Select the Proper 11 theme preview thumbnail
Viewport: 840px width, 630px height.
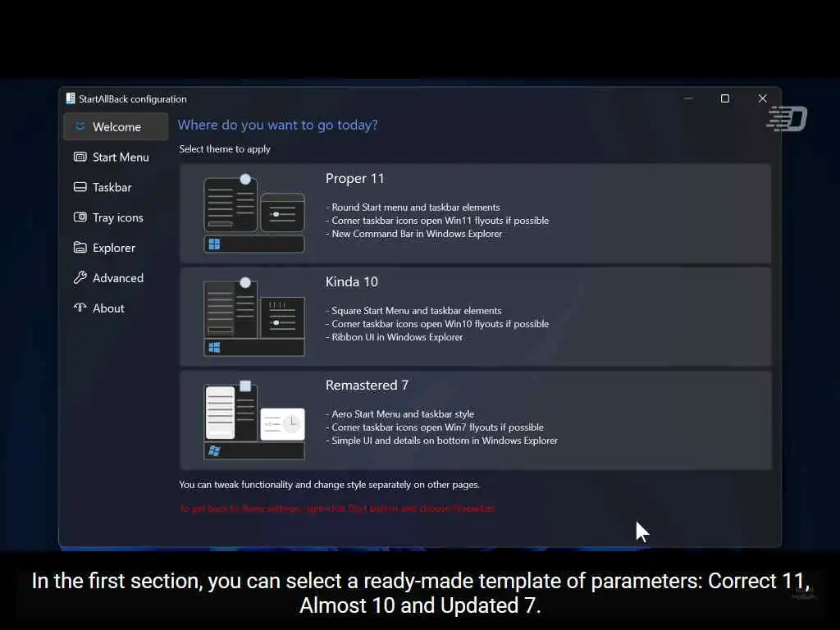(254, 212)
